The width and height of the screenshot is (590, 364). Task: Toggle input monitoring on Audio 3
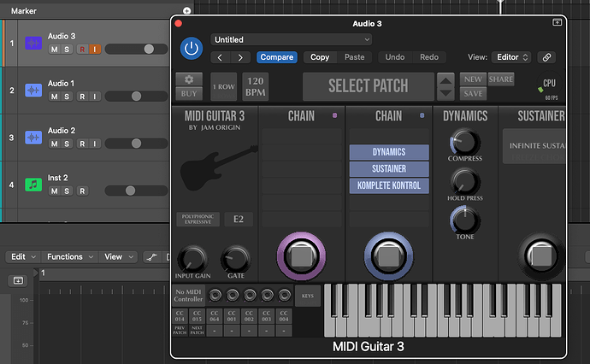[x=94, y=50]
